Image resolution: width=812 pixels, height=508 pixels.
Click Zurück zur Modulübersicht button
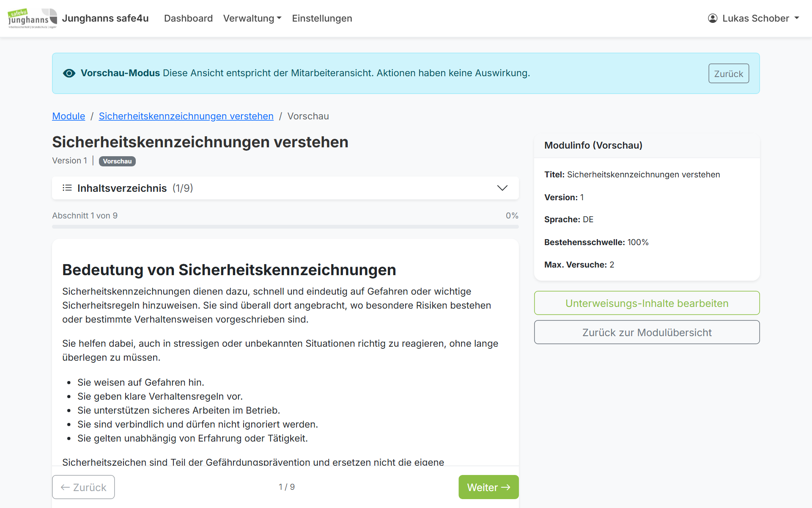click(x=647, y=332)
